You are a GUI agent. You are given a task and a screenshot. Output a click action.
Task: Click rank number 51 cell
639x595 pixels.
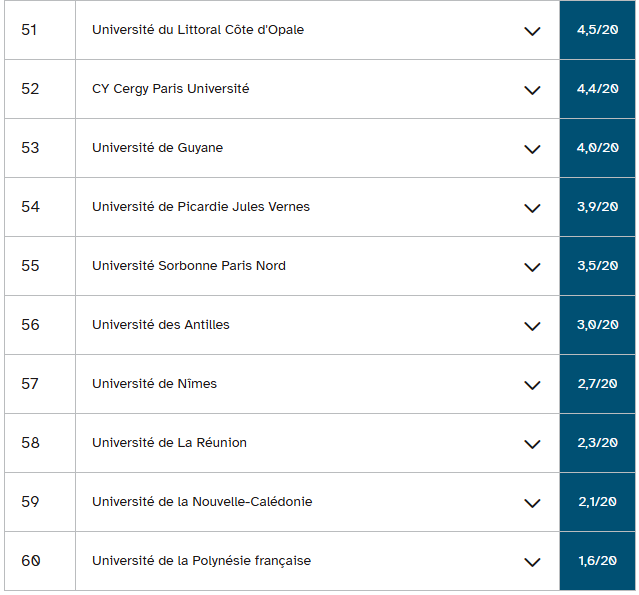pyautogui.click(x=29, y=30)
